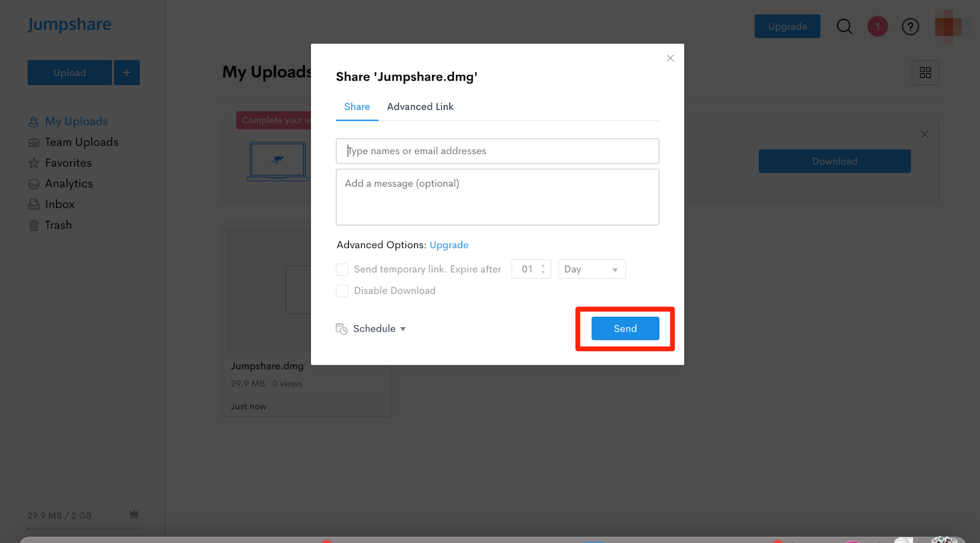Click the 29.9 MB / 2 GB storage text
Viewport: 980px width, 543px height.
59,516
